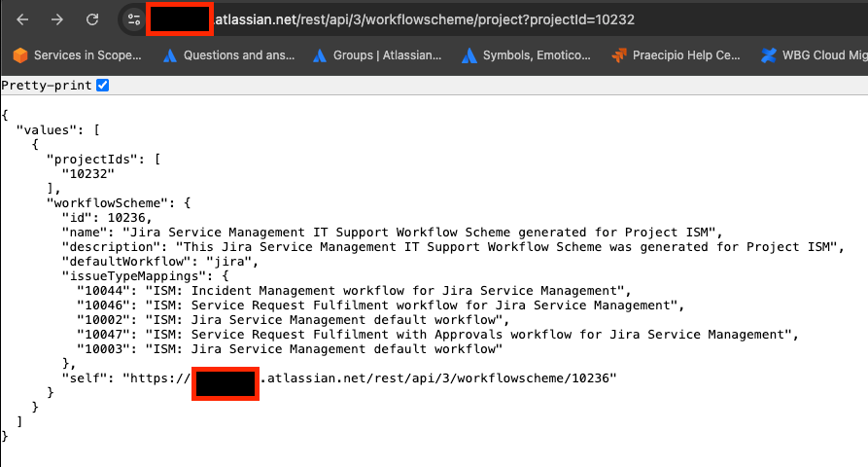
Task: Open the Symbols, Emotico... bookmark
Action: [x=527, y=55]
